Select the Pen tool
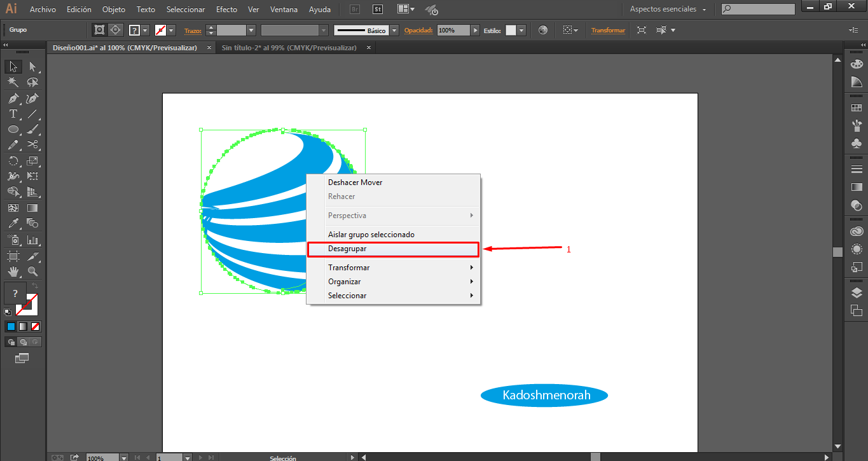Image resolution: width=868 pixels, height=461 pixels. (x=13, y=99)
